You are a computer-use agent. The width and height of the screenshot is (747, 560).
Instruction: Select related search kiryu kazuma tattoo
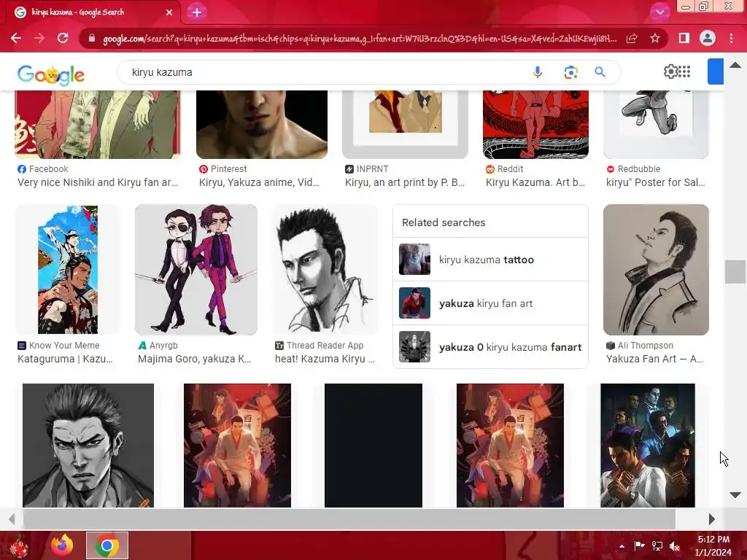(490, 260)
